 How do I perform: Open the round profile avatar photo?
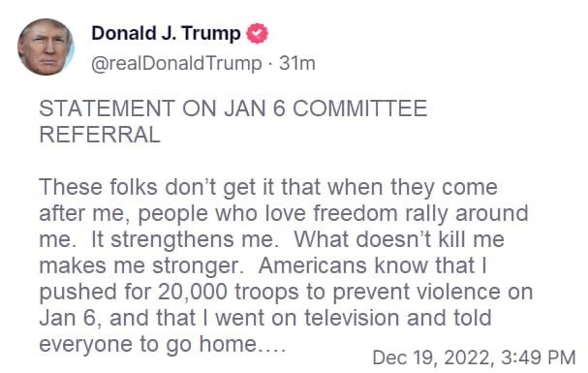(46, 47)
